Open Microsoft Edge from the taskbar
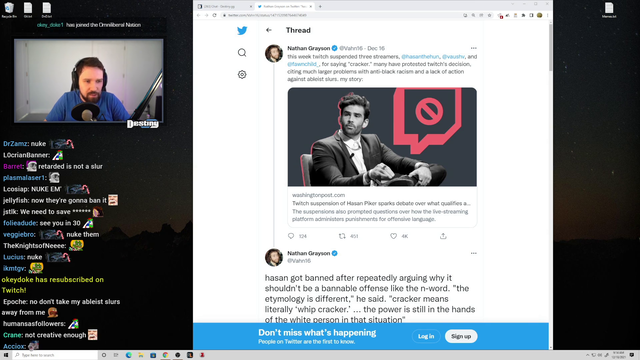This screenshot has height=360, width=640. tap(129, 355)
